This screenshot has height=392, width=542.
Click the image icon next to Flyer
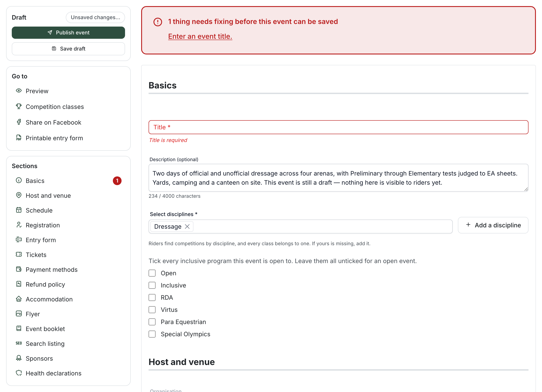coord(19,314)
